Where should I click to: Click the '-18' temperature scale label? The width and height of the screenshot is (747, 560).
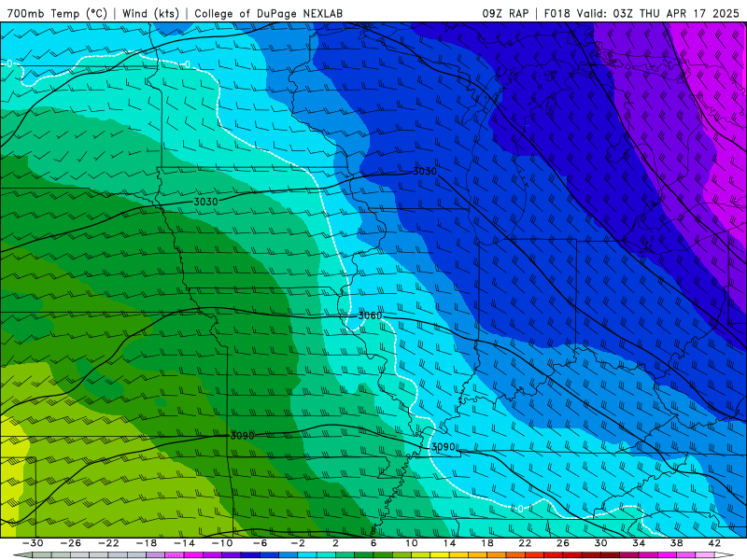[x=147, y=543]
